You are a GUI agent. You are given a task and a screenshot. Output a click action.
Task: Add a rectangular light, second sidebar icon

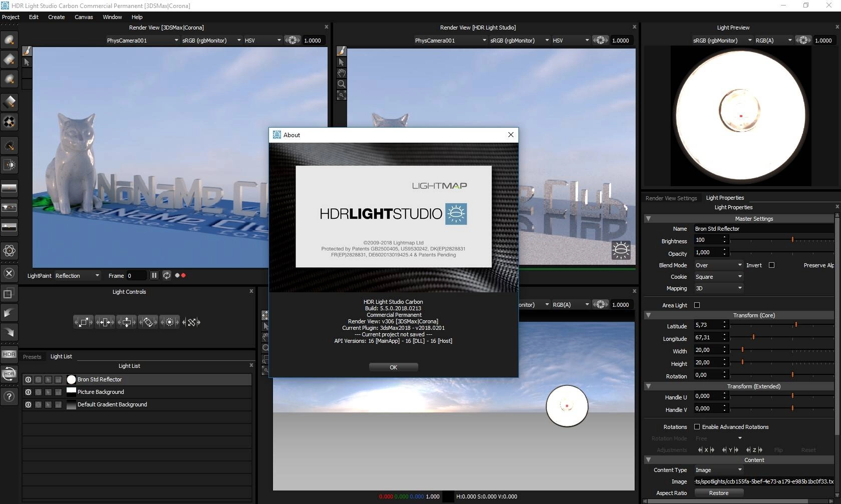click(x=9, y=60)
